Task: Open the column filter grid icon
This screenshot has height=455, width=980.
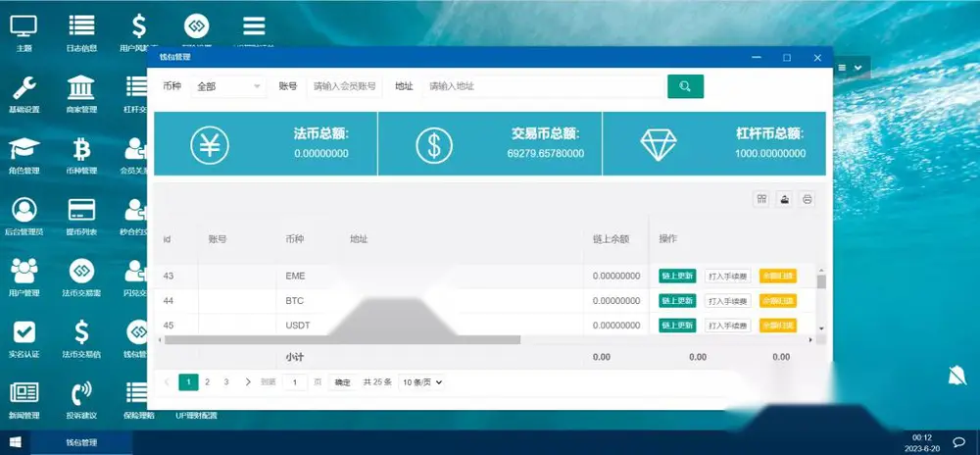Action: point(761,199)
